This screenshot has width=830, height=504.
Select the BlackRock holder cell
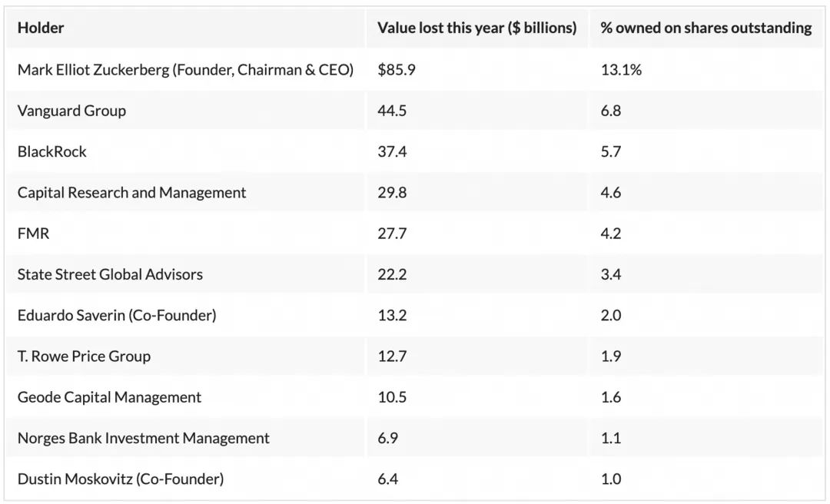(x=52, y=151)
